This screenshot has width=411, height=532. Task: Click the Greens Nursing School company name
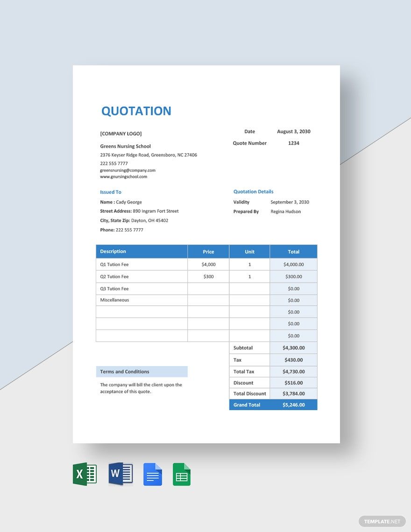[125, 146]
